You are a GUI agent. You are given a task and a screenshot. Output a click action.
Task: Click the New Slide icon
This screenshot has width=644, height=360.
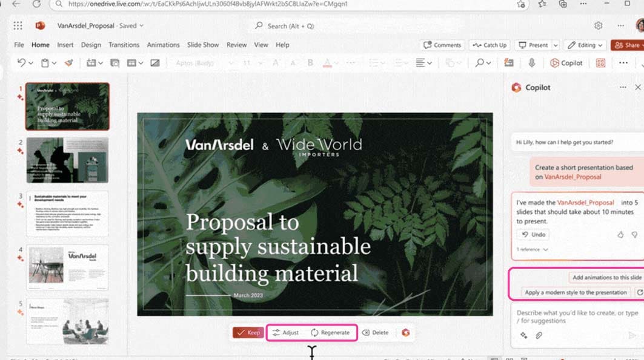click(x=91, y=63)
